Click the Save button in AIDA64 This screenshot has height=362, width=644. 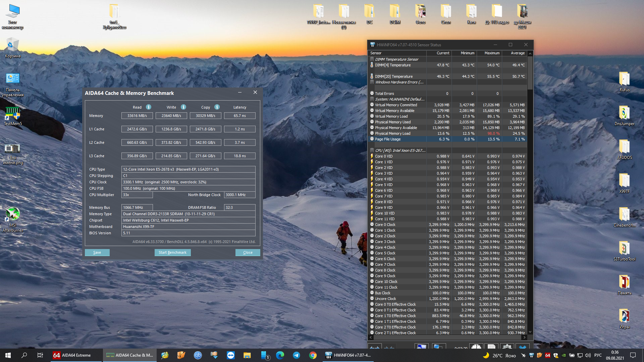pos(97,252)
